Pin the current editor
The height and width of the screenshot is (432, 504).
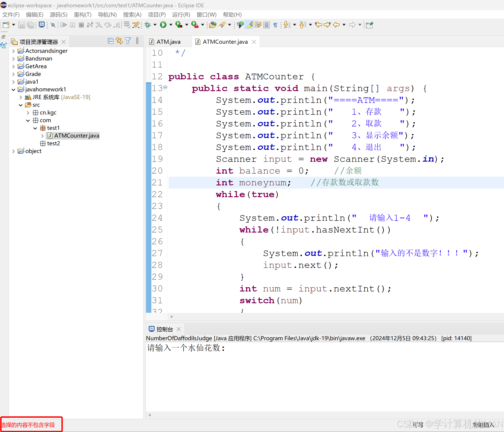(x=369, y=24)
